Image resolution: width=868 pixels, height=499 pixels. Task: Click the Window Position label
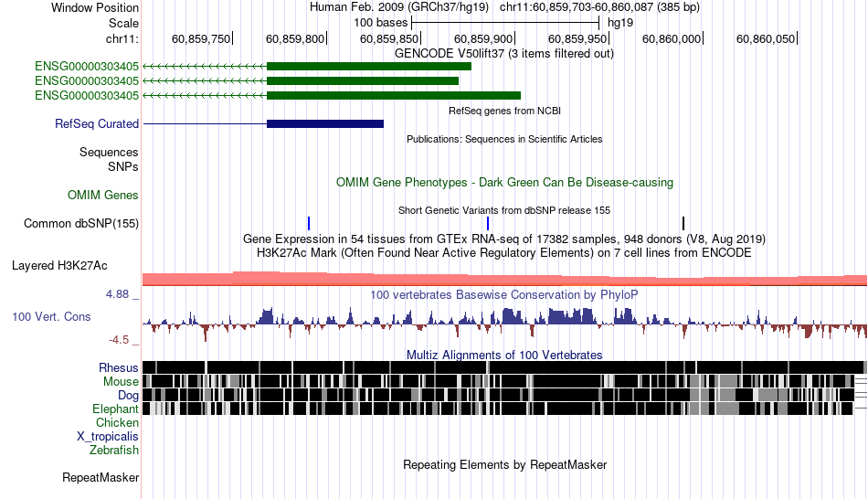[95, 7]
